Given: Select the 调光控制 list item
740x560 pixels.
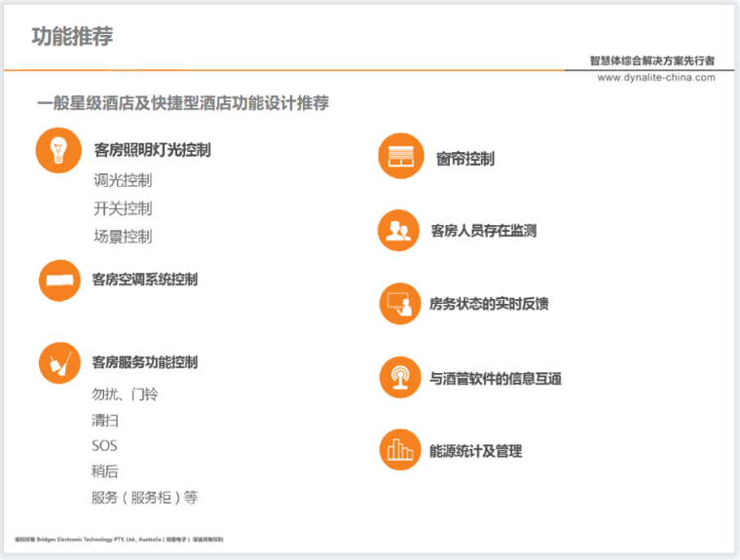Looking at the screenshot, I should pyautogui.click(x=123, y=180).
